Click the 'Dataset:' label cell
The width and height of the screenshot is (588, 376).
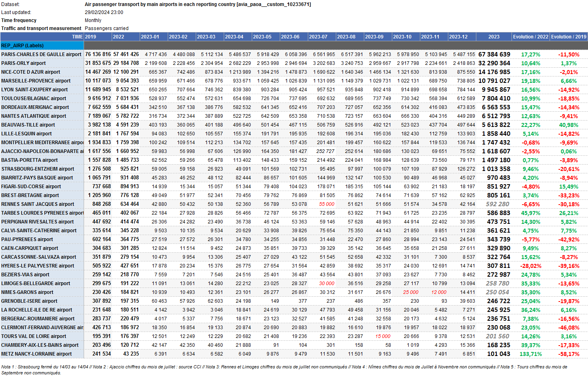click(x=10, y=4)
